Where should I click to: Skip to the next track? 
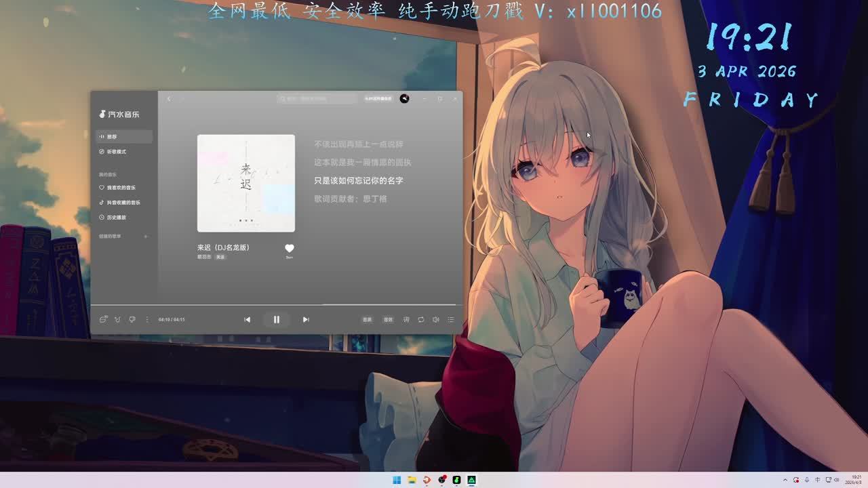pos(306,319)
